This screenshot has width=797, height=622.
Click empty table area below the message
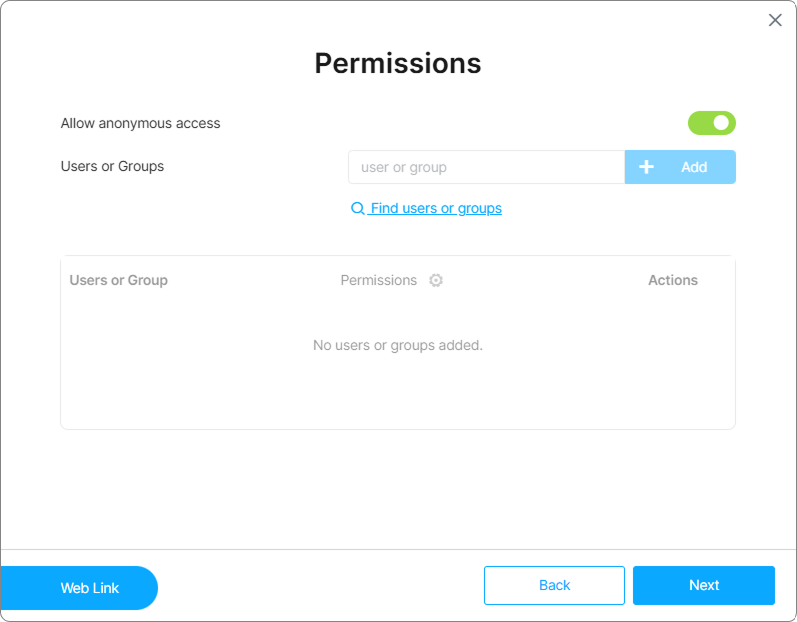point(397,395)
